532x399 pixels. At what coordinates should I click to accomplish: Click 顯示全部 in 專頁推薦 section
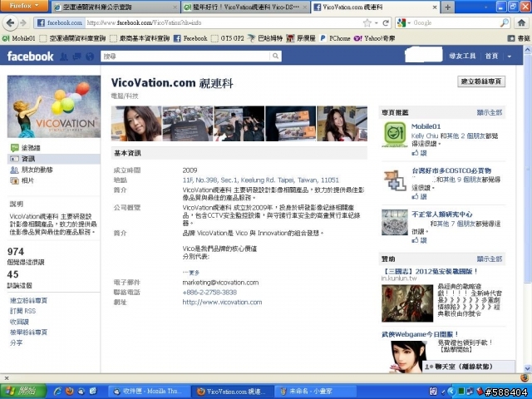(490, 112)
